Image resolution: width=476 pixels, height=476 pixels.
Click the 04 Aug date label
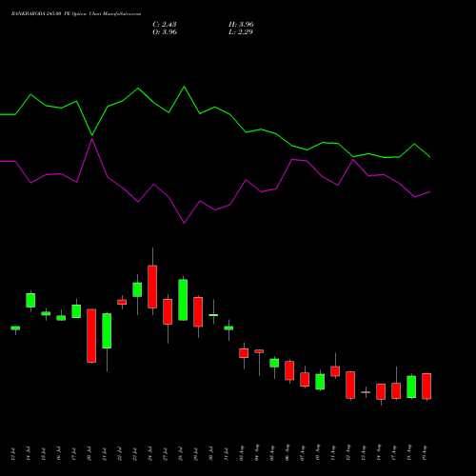click(x=257, y=453)
